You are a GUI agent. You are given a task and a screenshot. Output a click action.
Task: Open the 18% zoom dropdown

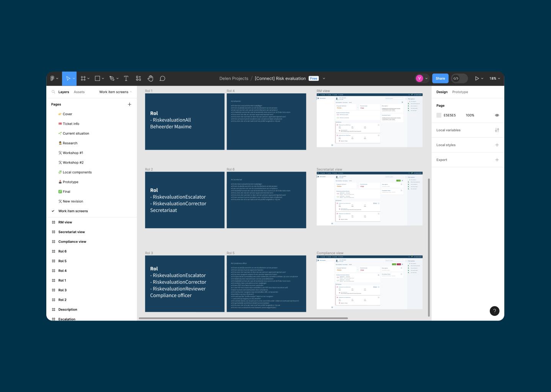coord(494,78)
